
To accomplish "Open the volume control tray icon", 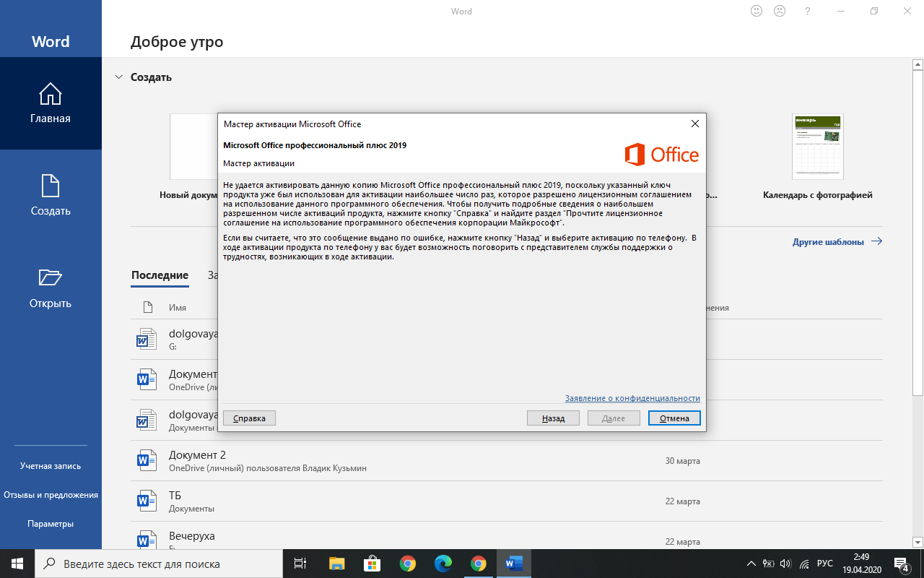I will click(x=786, y=564).
